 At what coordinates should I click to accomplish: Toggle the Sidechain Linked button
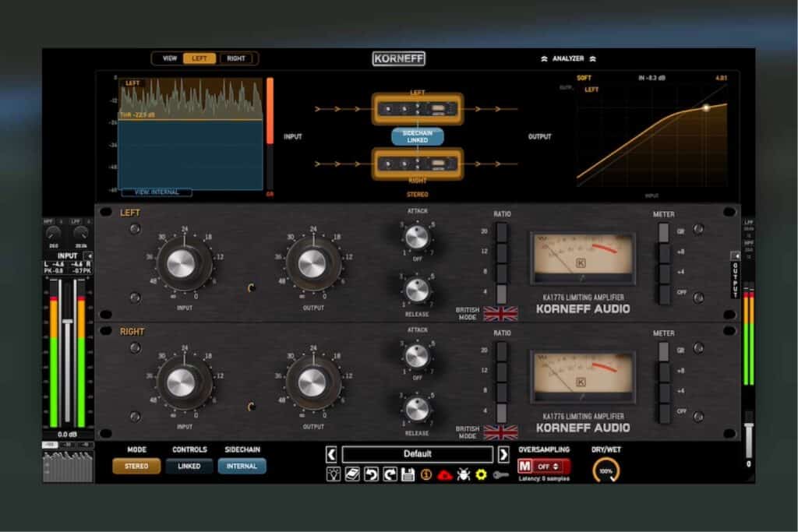pos(418,136)
